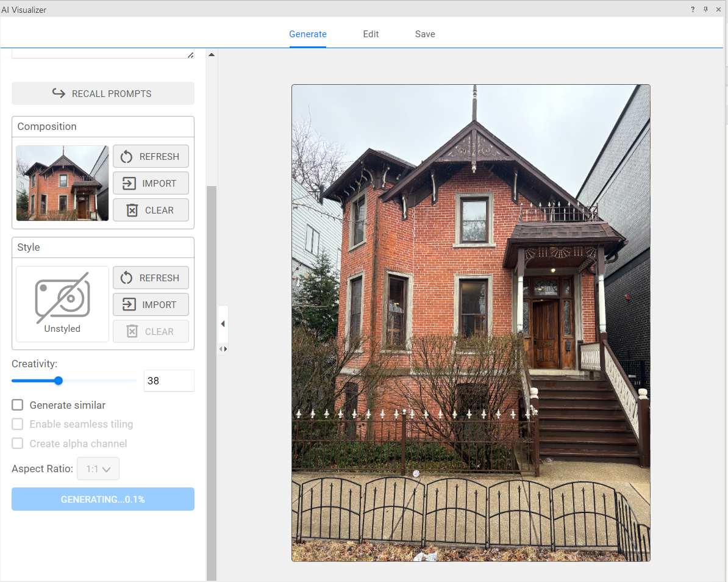728x582 pixels.
Task: Click the Creativity slider handle
Action: [59, 381]
